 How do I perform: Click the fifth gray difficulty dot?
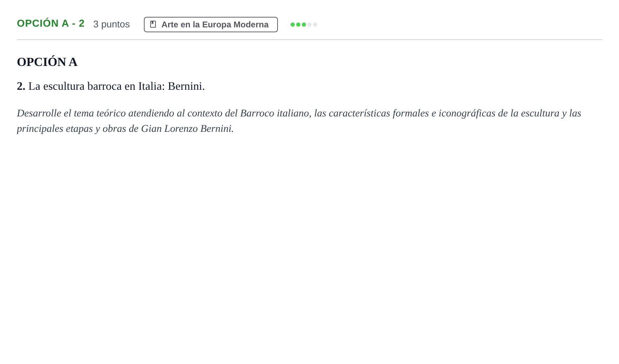[x=315, y=25]
